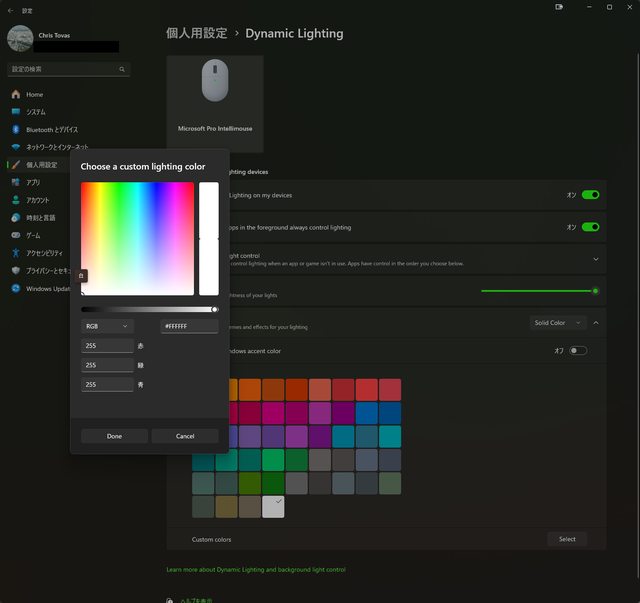Click the Home icon in the sidebar
The width and height of the screenshot is (640, 603).
[16, 94]
